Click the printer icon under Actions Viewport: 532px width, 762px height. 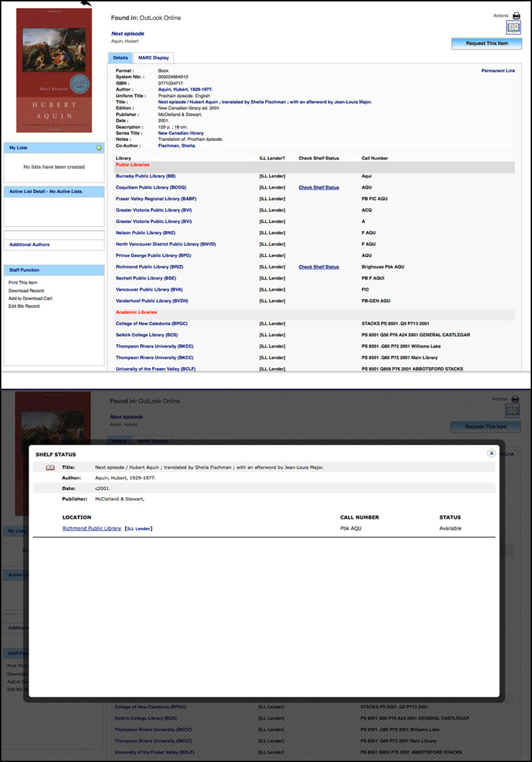coord(515,15)
